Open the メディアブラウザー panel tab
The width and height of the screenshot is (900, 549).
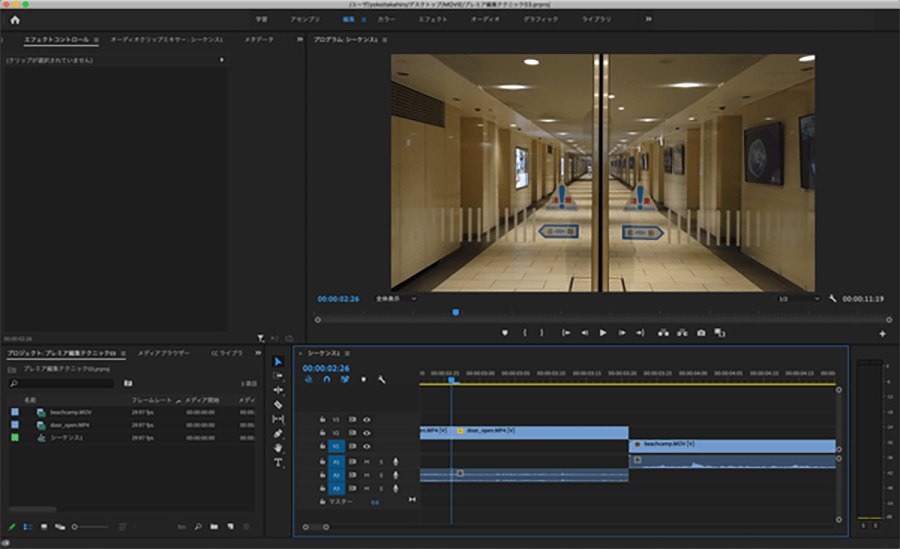click(163, 353)
